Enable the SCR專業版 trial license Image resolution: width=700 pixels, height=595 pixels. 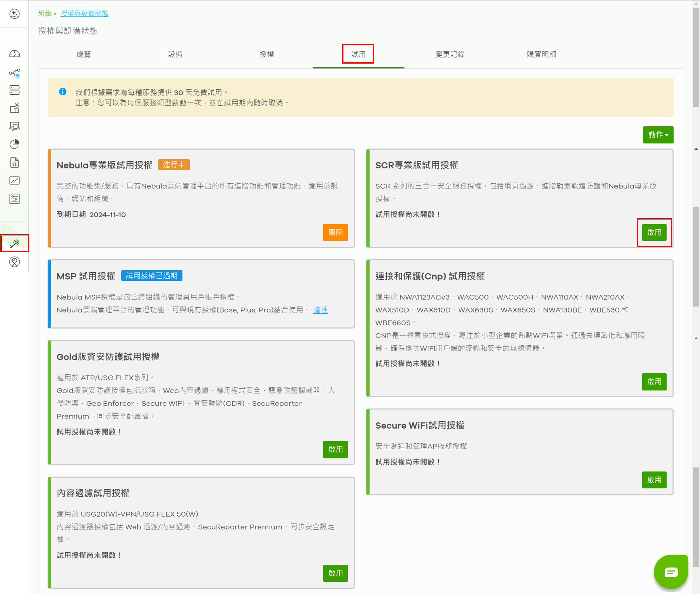654,232
